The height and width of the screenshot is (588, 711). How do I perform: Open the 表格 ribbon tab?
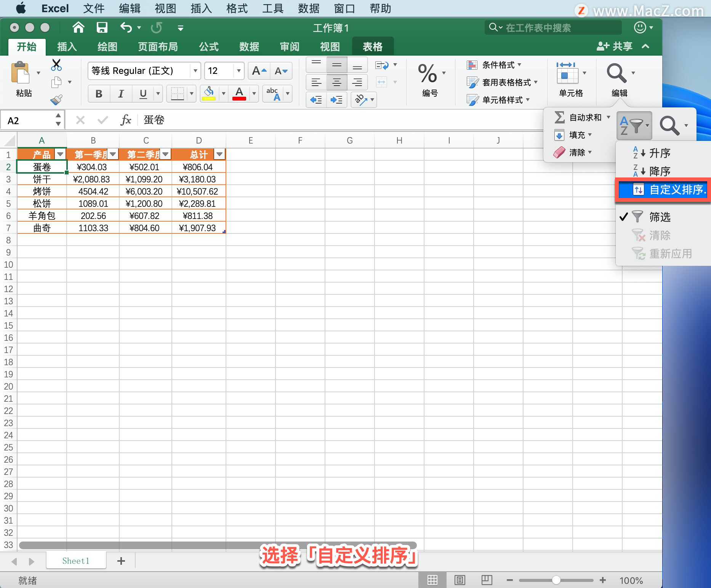click(x=373, y=46)
